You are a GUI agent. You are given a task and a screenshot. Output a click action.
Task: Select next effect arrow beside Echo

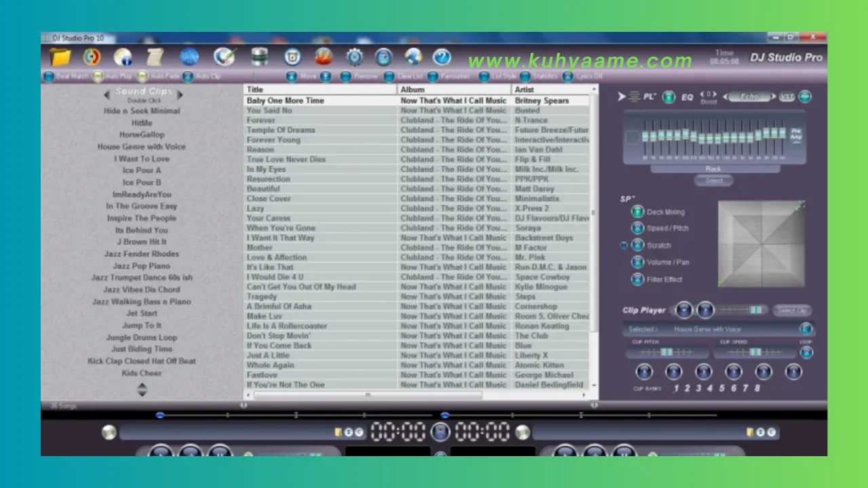tap(773, 97)
